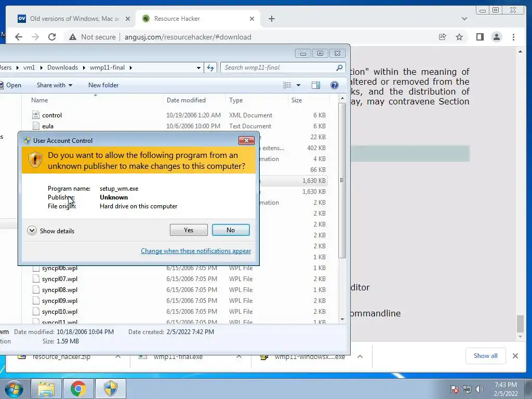Click wmp11-final in Explorer breadcrumb

pyautogui.click(x=107, y=68)
